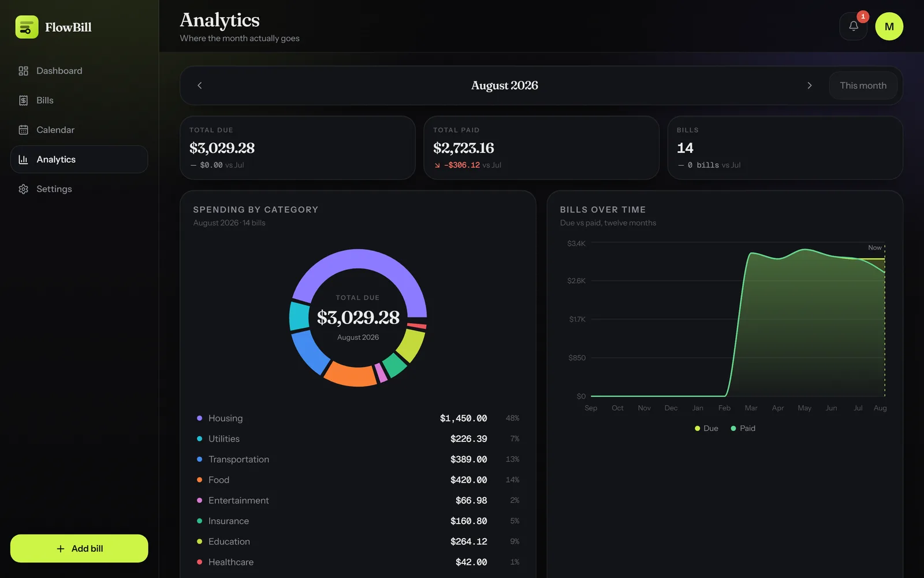This screenshot has height=578, width=924.
Task: Click the Bills receipt icon
Action: click(23, 100)
